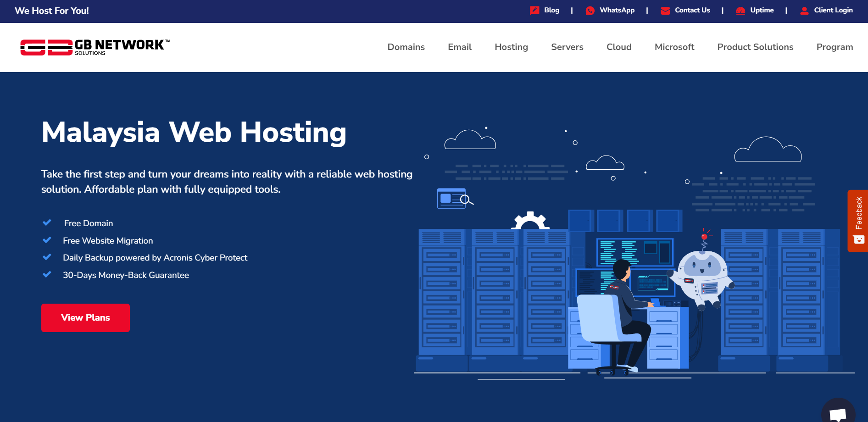Click the Feedback smiley icon
Image resolution: width=868 pixels, height=422 pixels.
[x=859, y=239]
